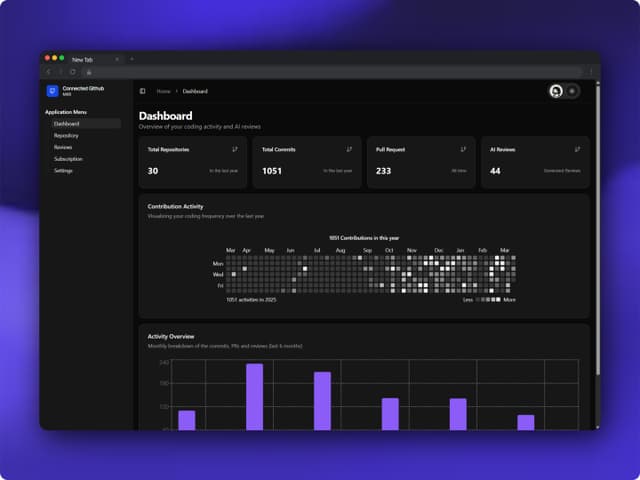Screen dimensions: 640x480
Task: Click the page vertical scrollbar
Action: click(598, 229)
